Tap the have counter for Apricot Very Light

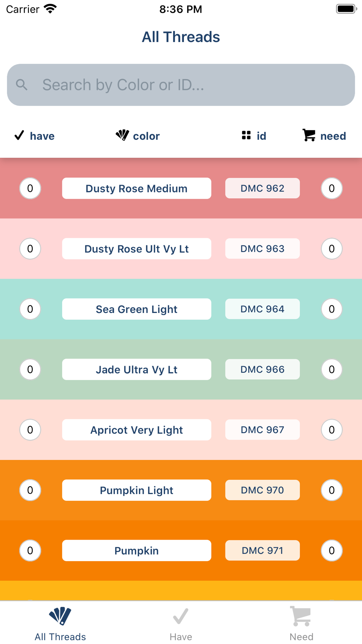(30, 430)
